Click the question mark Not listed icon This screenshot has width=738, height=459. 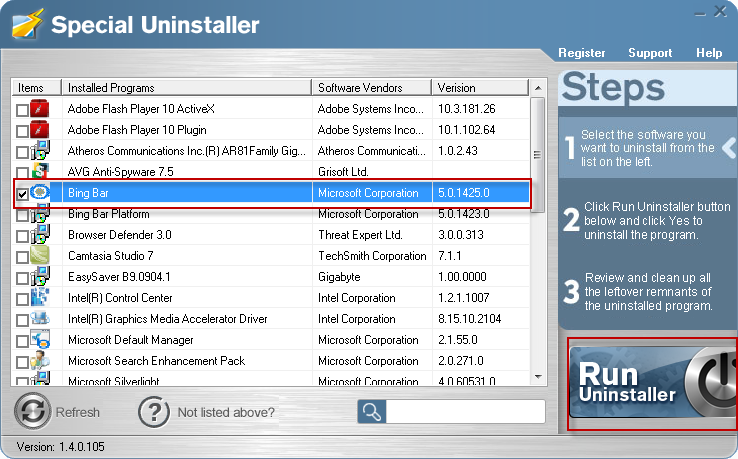point(154,412)
